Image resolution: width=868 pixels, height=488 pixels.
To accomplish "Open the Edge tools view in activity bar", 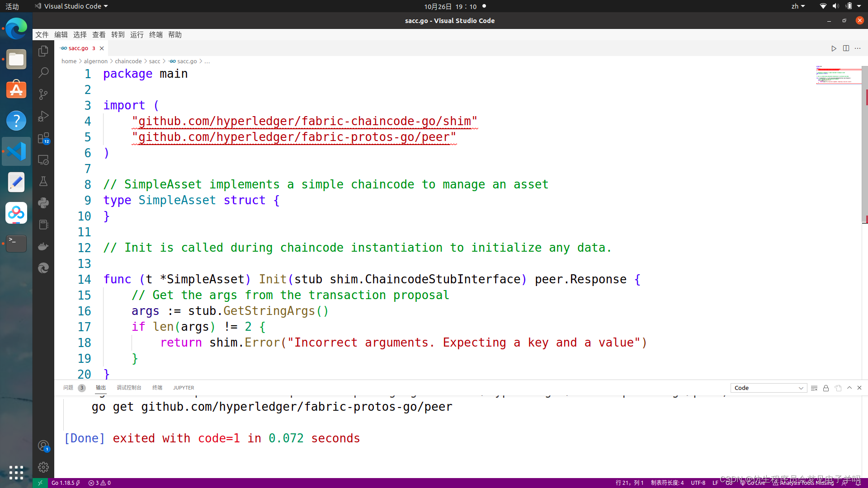I will click(x=43, y=268).
